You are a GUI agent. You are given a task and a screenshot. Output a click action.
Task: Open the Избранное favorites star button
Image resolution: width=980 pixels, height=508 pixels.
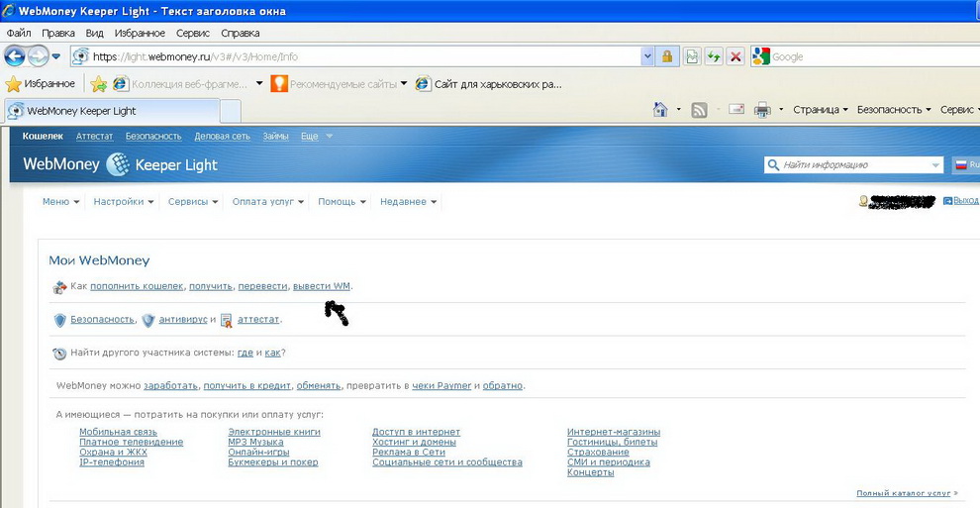(40, 83)
